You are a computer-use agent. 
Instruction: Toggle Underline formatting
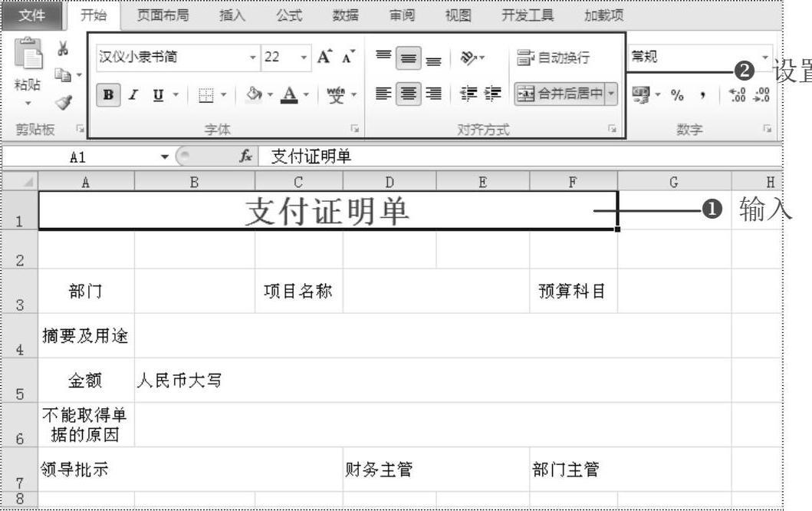159,95
